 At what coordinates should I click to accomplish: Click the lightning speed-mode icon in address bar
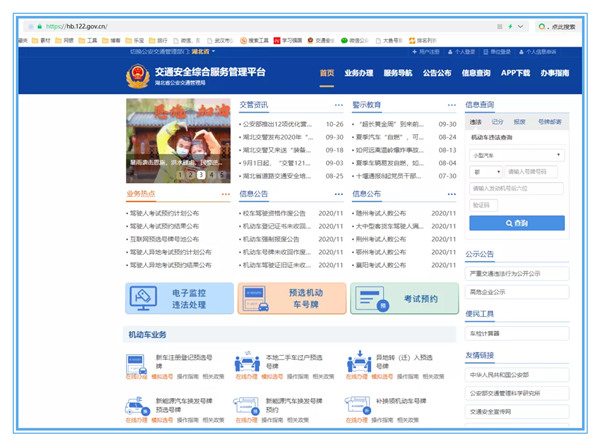coord(510,26)
